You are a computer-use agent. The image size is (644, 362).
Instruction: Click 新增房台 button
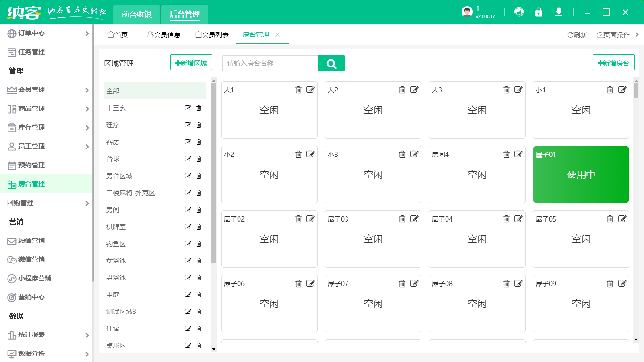click(613, 63)
